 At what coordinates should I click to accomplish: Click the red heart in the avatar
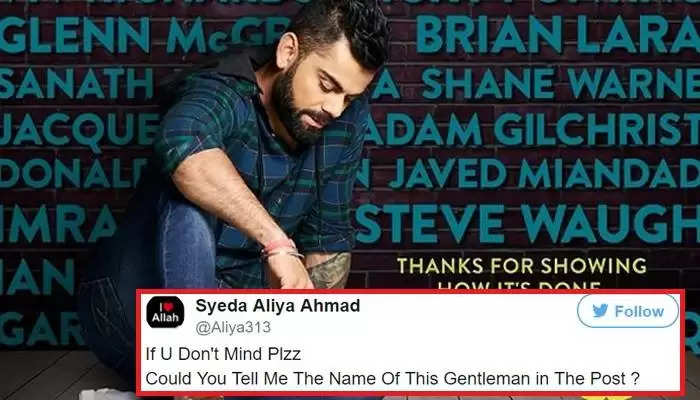(169, 307)
